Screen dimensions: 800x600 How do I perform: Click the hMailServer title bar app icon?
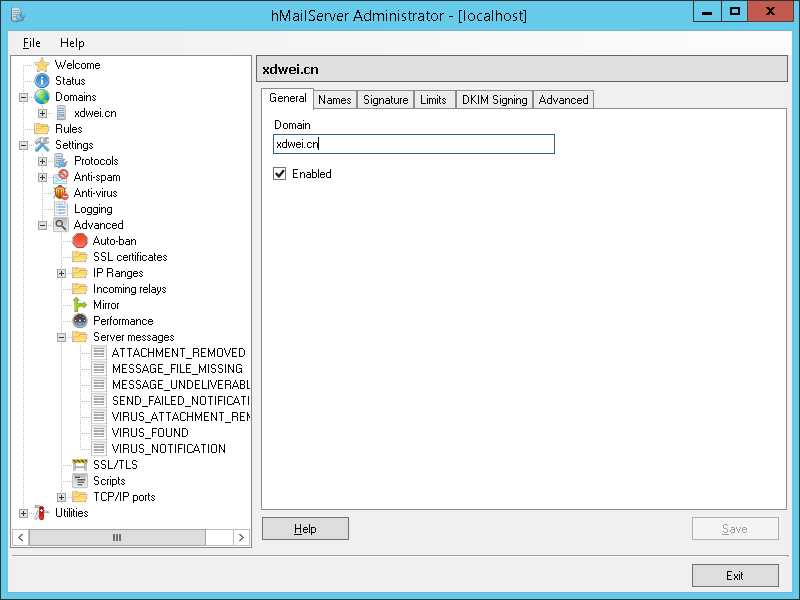(x=17, y=15)
